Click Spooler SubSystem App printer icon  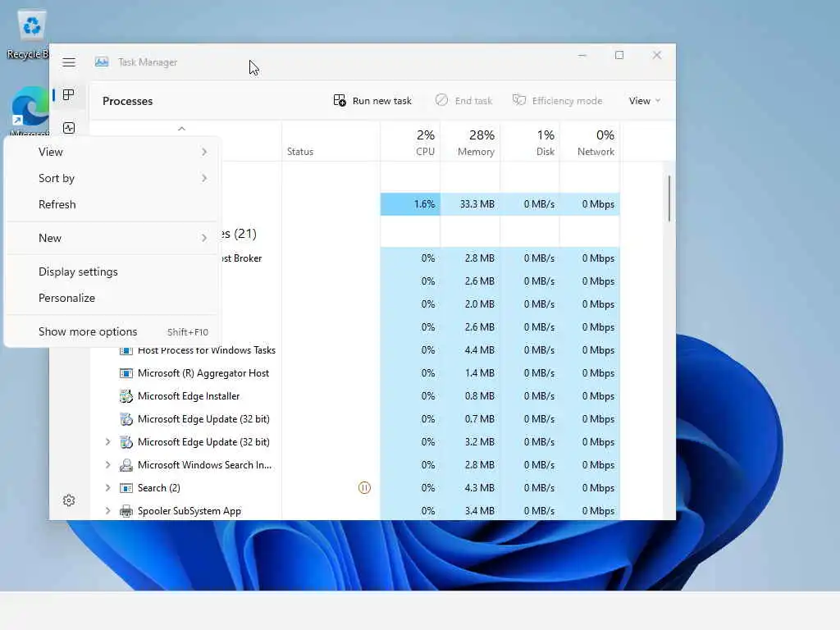click(x=126, y=511)
